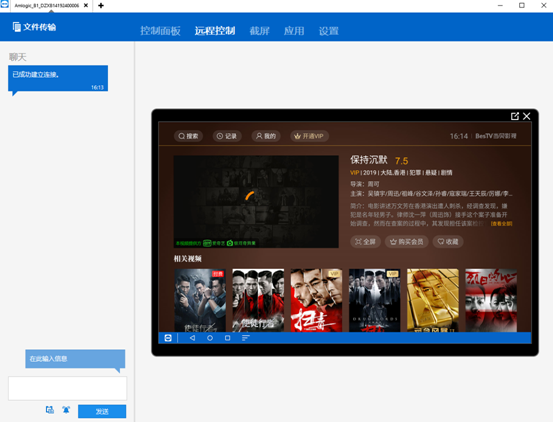Click the nudge bell icon

[66, 410]
